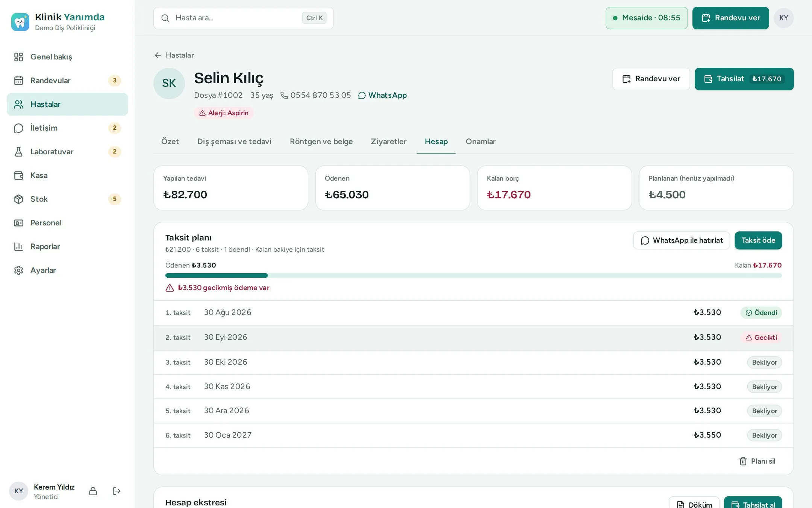Image resolution: width=812 pixels, height=508 pixels.
Task: Open the patient's WhatsApp link
Action: tap(382, 96)
